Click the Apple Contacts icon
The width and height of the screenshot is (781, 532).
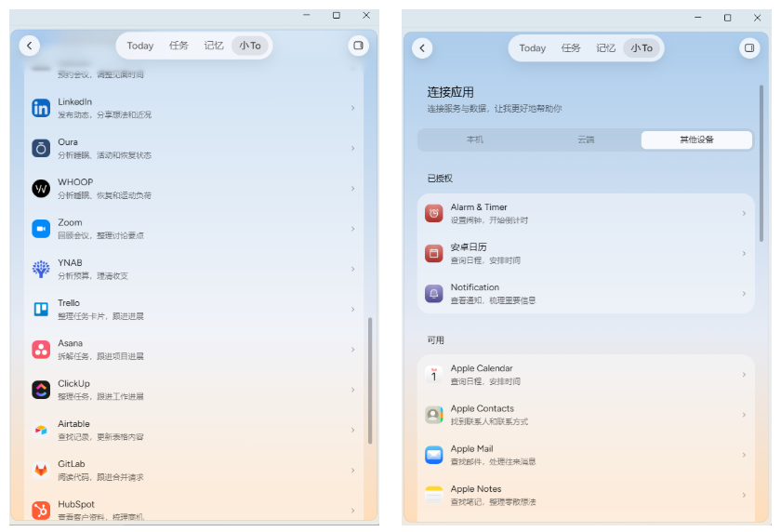point(434,415)
